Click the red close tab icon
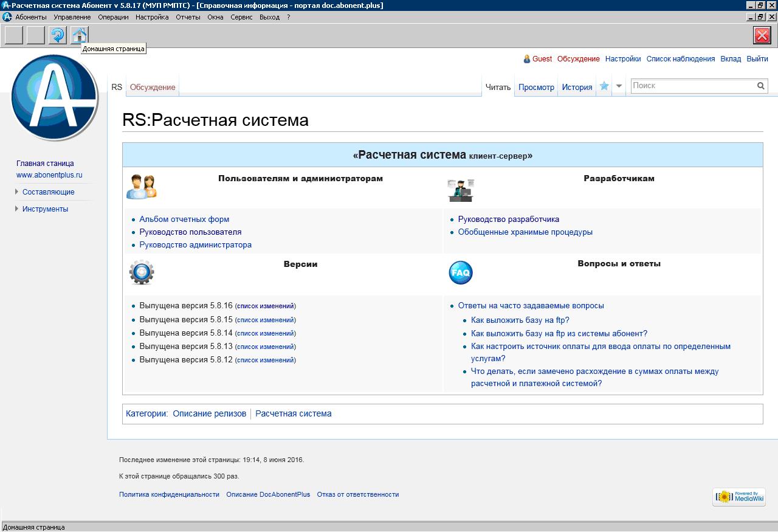Image resolution: width=778 pixels, height=532 pixels. coord(762,35)
